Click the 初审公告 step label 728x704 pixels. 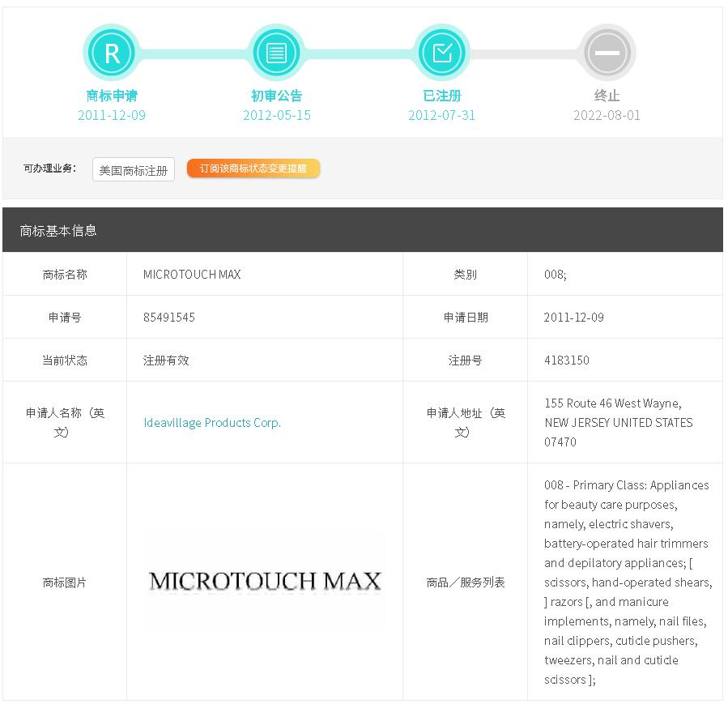click(277, 96)
